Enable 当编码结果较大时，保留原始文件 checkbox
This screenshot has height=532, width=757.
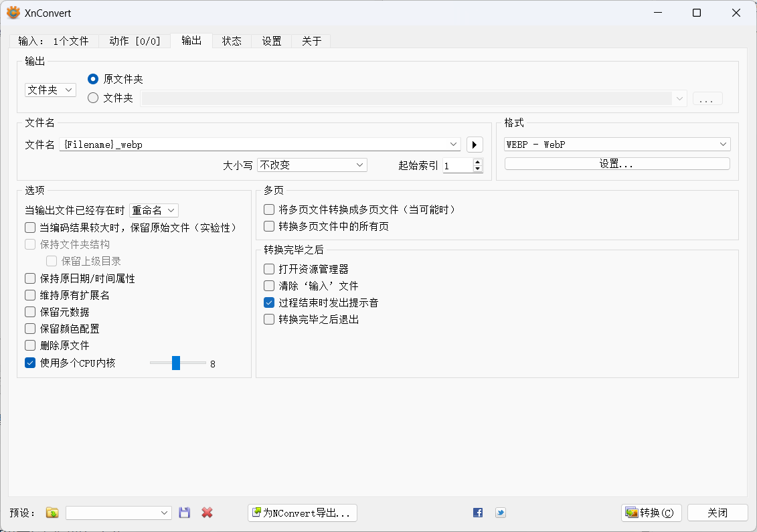tap(30, 228)
